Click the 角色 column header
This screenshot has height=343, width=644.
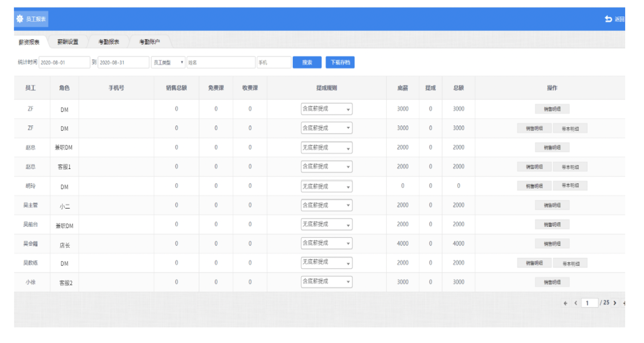coord(64,88)
